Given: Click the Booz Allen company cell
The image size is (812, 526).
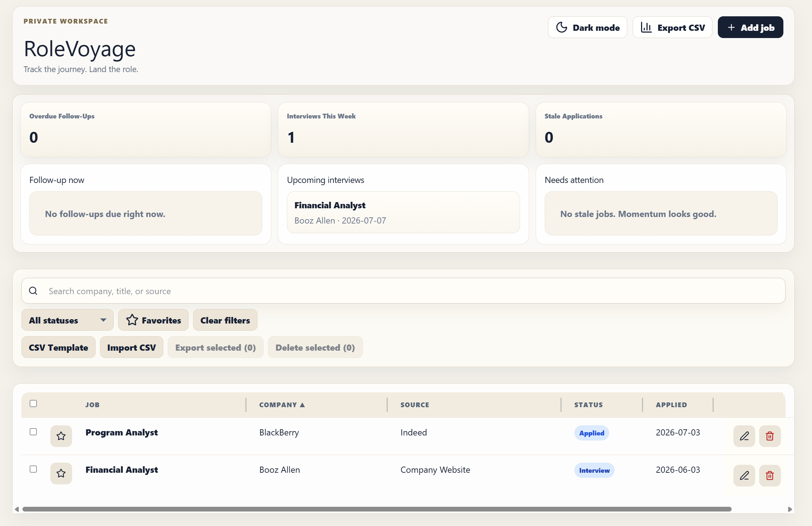Looking at the screenshot, I should [x=280, y=469].
